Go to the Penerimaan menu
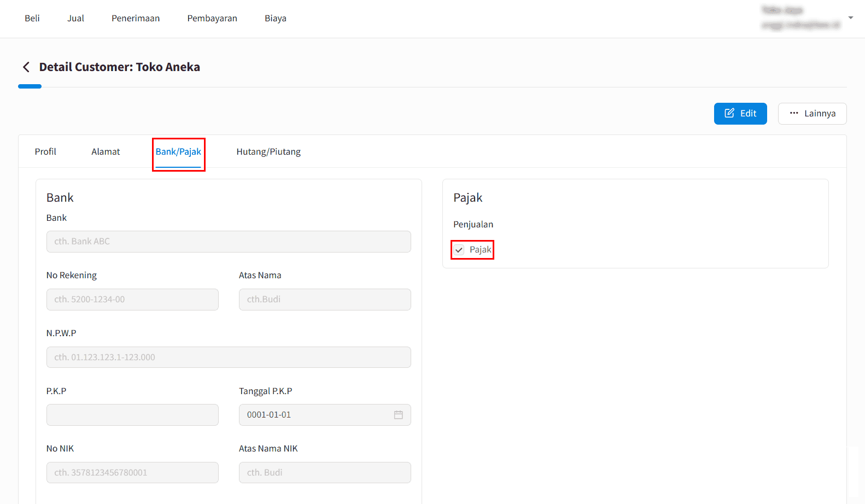This screenshot has height=504, width=865. point(136,19)
